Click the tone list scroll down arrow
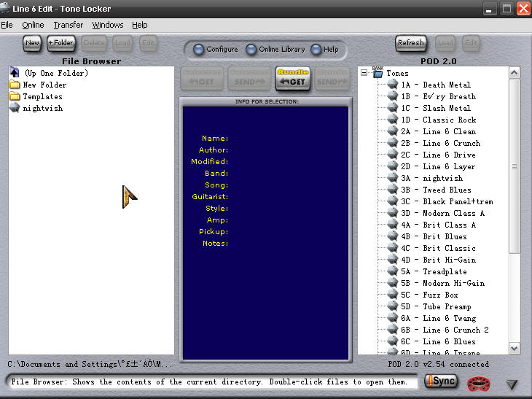 [515, 349]
